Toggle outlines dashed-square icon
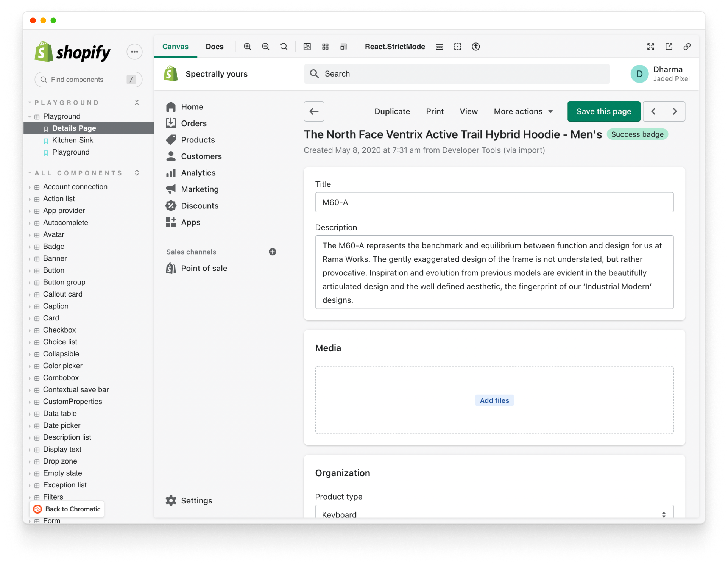The height and width of the screenshot is (564, 728). (x=458, y=47)
